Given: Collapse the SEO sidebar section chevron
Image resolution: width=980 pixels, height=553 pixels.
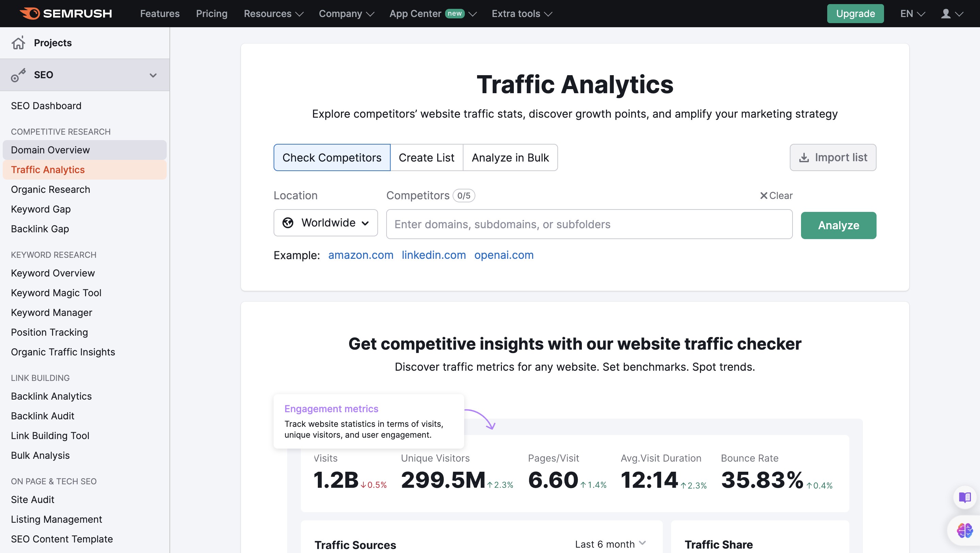Looking at the screenshot, I should pos(153,75).
